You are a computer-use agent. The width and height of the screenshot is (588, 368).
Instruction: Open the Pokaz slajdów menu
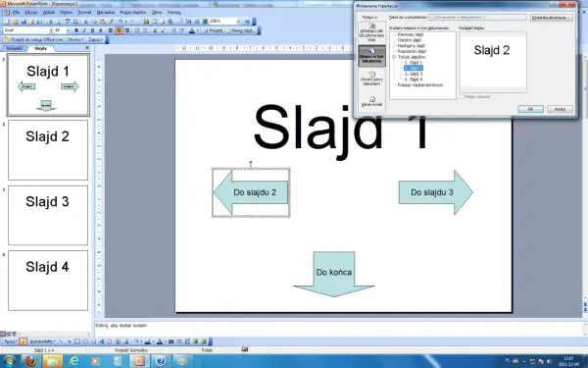pos(133,13)
